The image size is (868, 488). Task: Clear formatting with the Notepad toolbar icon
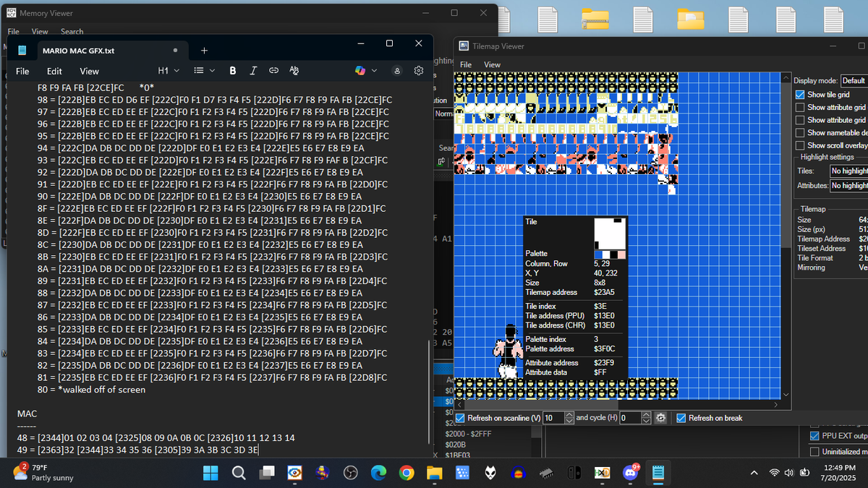[294, 71]
